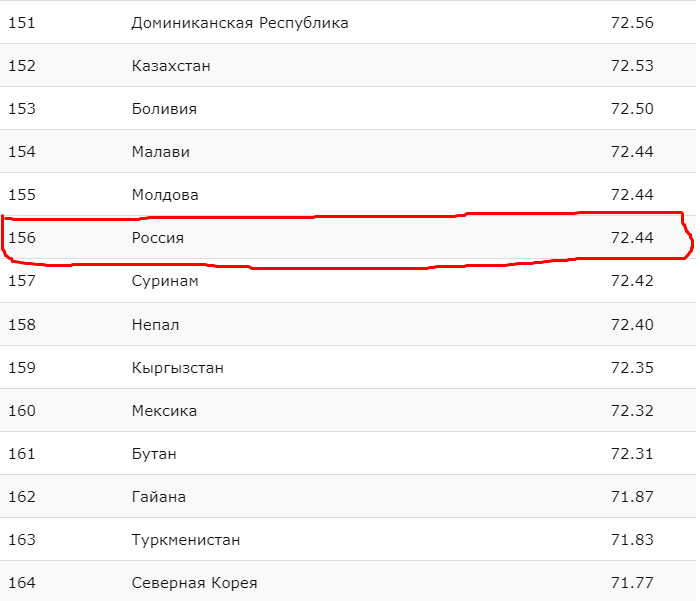
Task: Click the value 72.56
Action: click(632, 22)
